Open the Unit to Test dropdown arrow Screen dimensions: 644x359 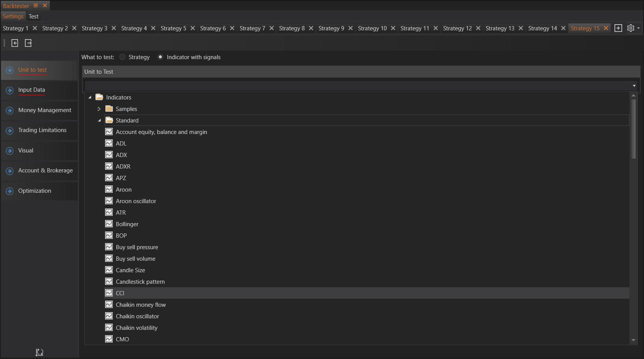click(634, 86)
